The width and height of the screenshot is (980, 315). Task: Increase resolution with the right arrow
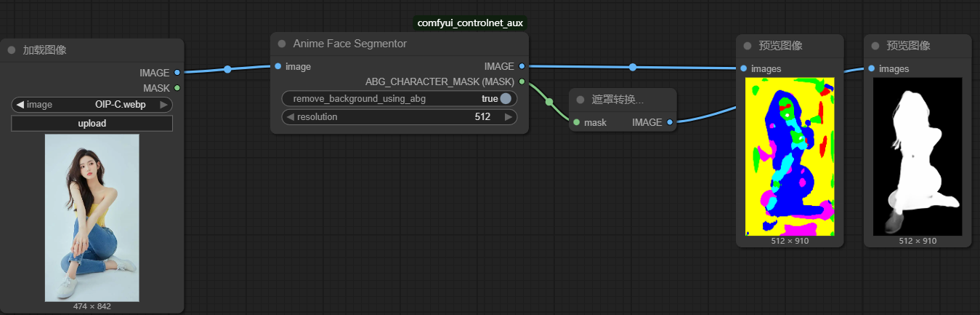(x=509, y=117)
